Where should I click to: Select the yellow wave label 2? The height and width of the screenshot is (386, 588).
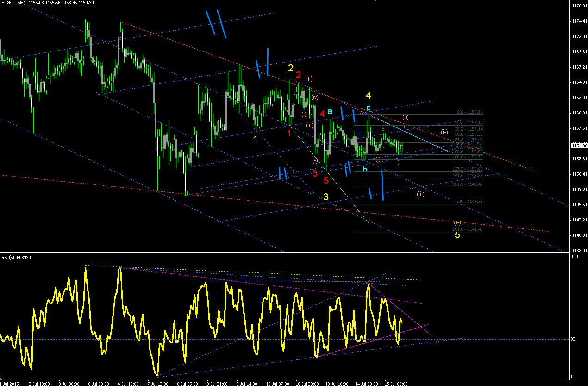pyautogui.click(x=290, y=68)
